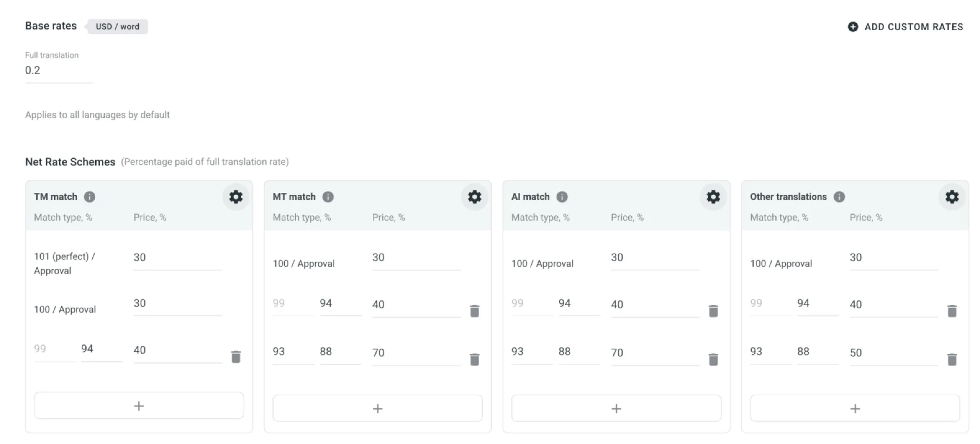Screen dimensions: 980x444
Task: Open Other translations settings gear
Action: point(952,197)
